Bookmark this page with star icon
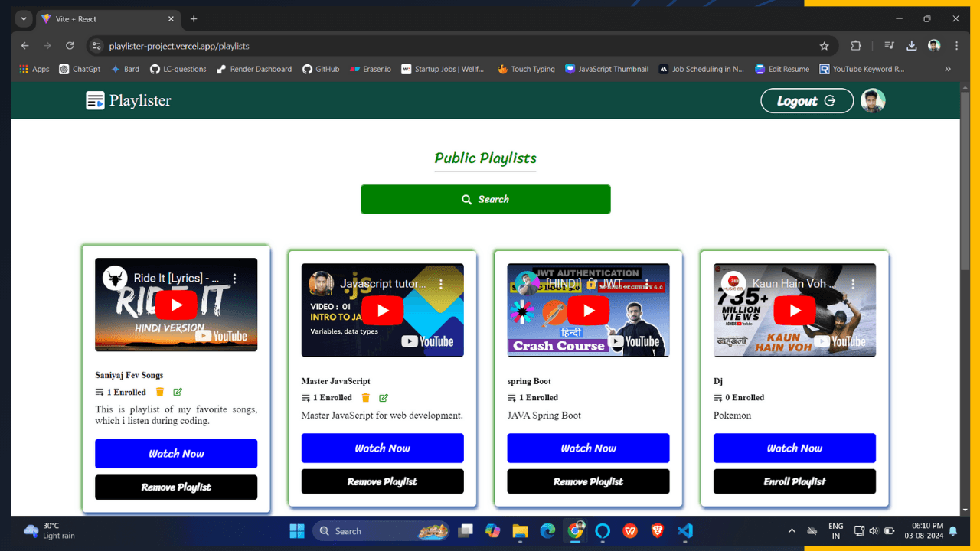980x551 pixels. click(x=824, y=46)
